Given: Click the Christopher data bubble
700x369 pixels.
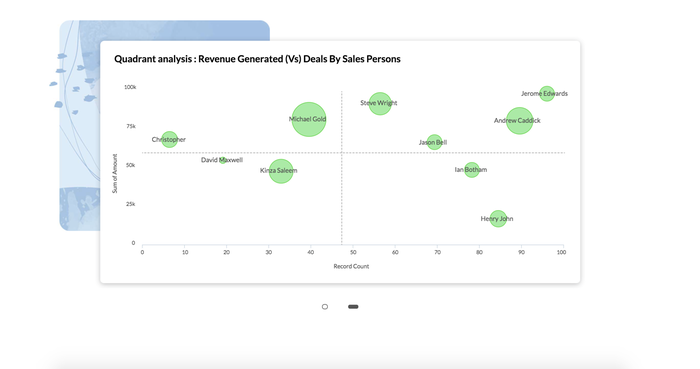Looking at the screenshot, I should pos(169,140).
